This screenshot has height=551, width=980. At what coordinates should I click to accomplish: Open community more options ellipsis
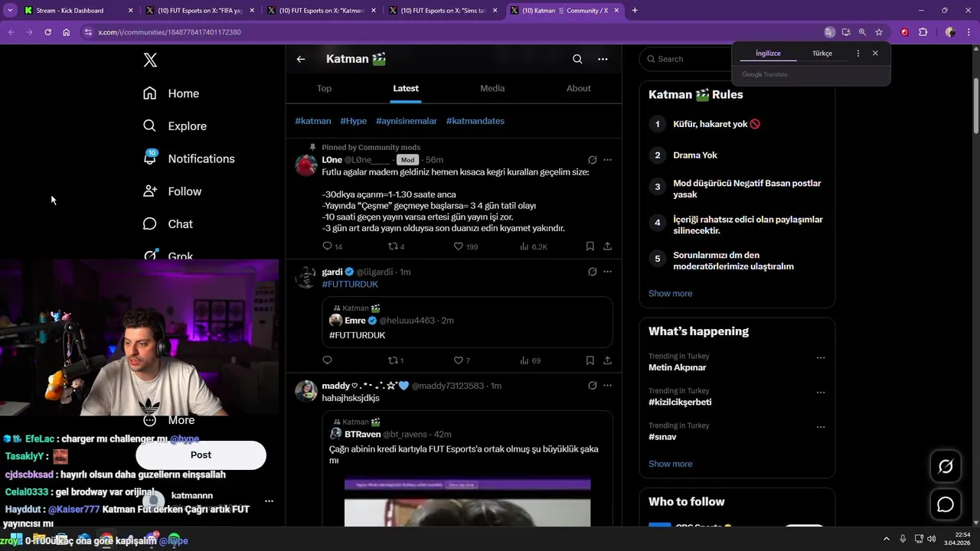(603, 59)
